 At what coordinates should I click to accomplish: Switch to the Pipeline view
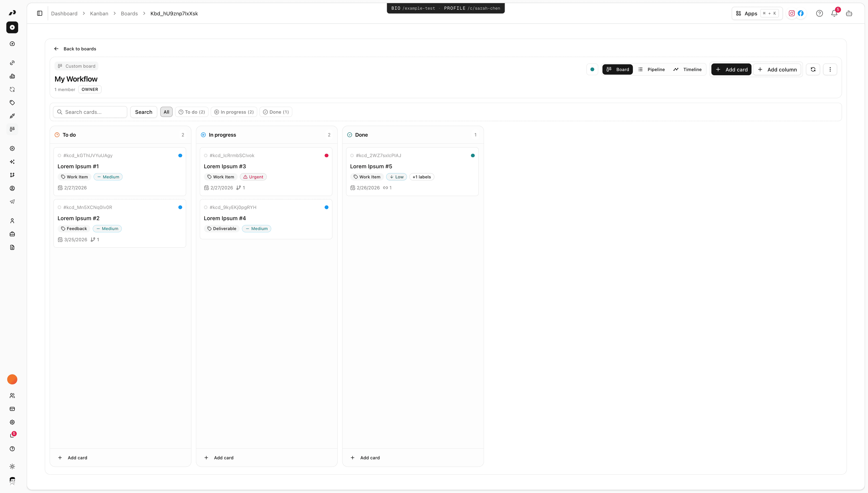[x=651, y=69]
